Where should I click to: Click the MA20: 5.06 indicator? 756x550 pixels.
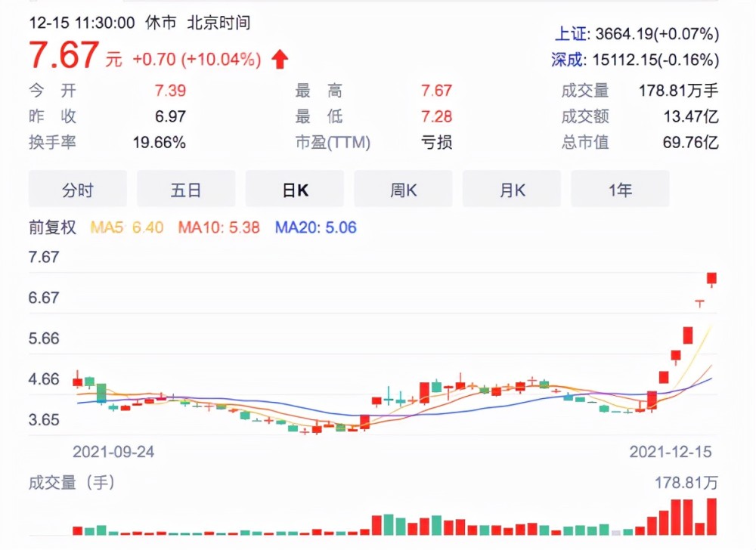pyautogui.click(x=316, y=227)
